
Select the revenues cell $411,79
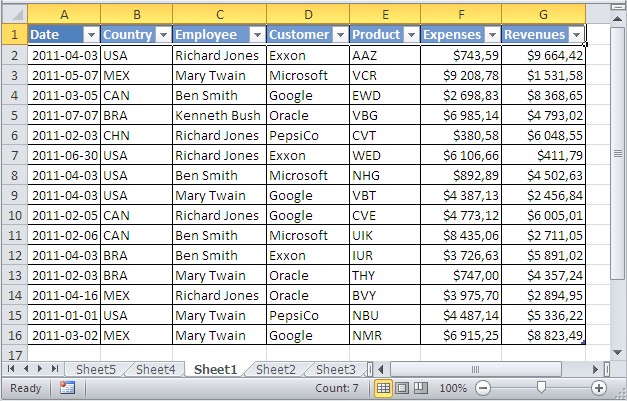pos(543,155)
